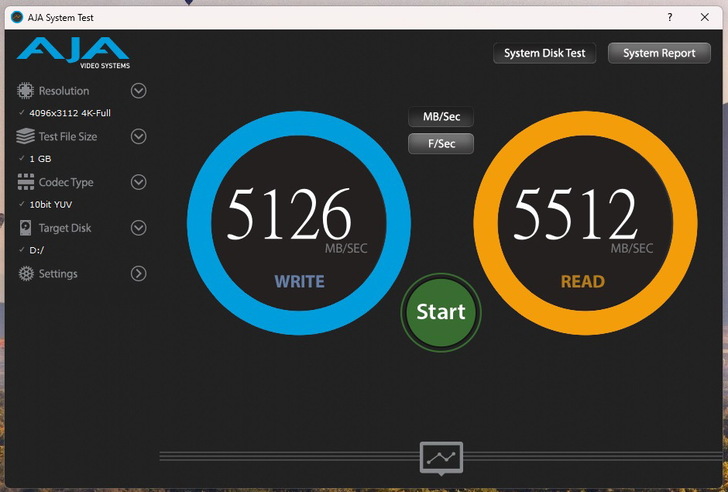Expand the Codec Type dropdown arrow
Image resolution: width=728 pixels, height=492 pixels.
138,182
